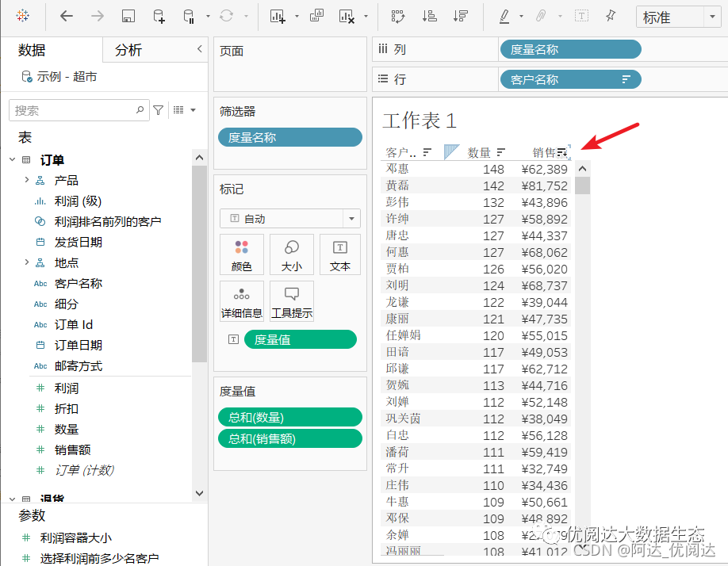Viewport: 728px width, 566px height.
Task: Click the table view scrollbar up arrow
Action: (x=583, y=169)
